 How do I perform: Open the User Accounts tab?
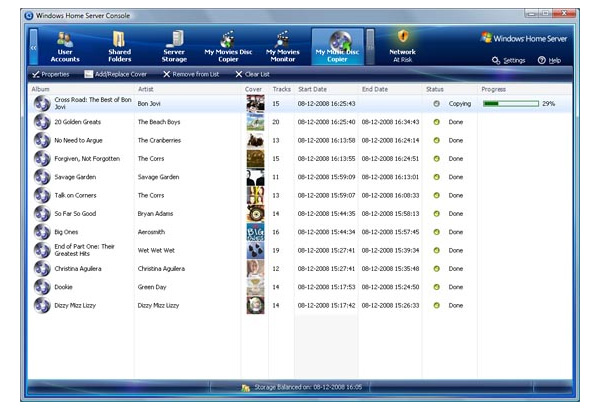click(x=65, y=45)
